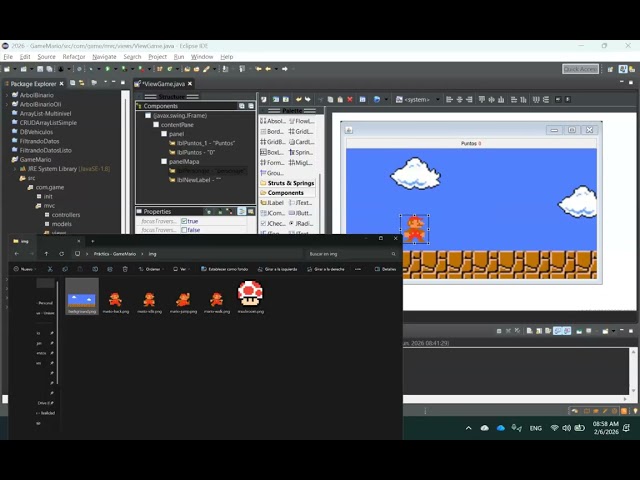Click the Quick Access box in Eclipse

pos(580,69)
